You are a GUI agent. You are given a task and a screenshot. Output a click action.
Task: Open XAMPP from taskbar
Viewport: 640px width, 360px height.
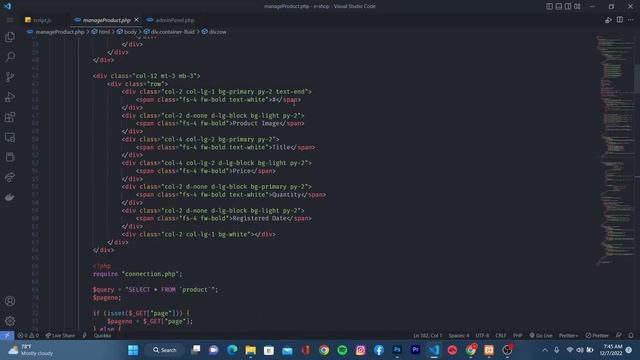[x=489, y=350]
